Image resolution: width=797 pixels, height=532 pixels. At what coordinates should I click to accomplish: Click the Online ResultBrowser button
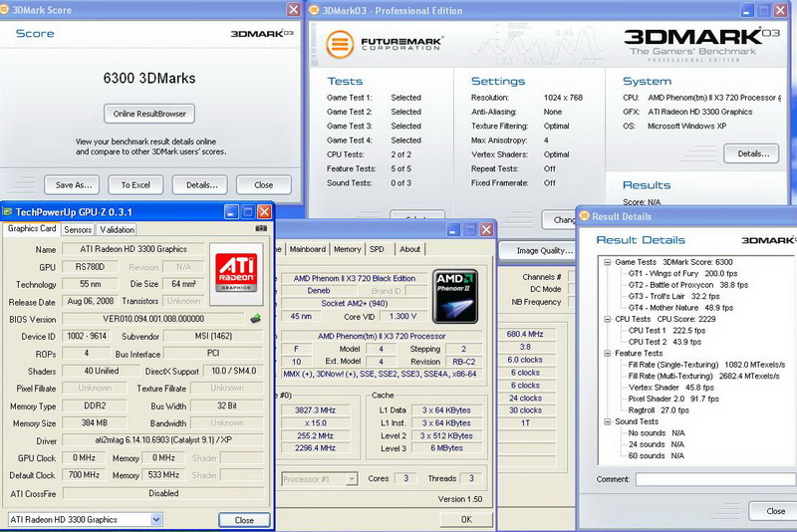[x=149, y=114]
